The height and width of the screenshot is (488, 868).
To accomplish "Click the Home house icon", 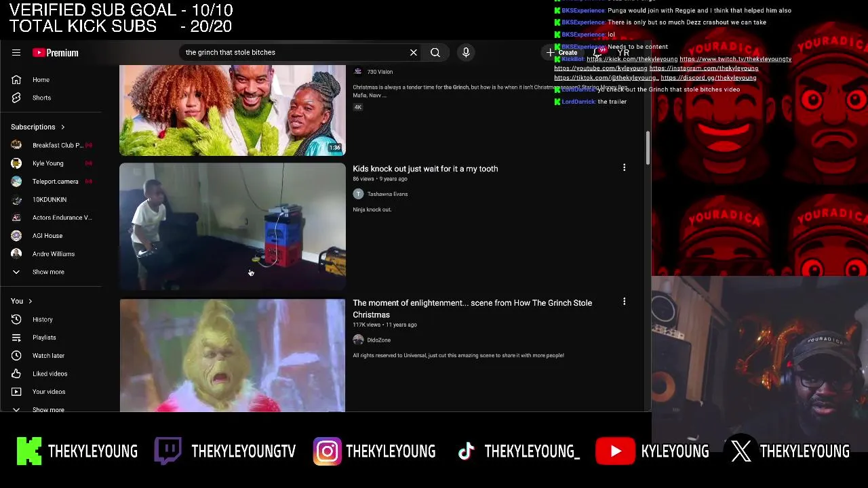I will coord(16,80).
